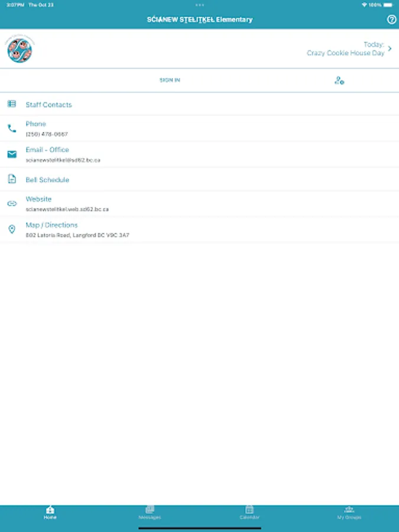Tap the battery status icon
Screen dimensions: 399x532
[x=388, y=5]
